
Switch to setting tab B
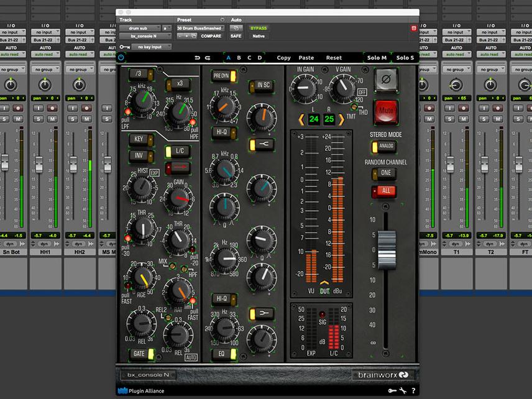(x=239, y=57)
